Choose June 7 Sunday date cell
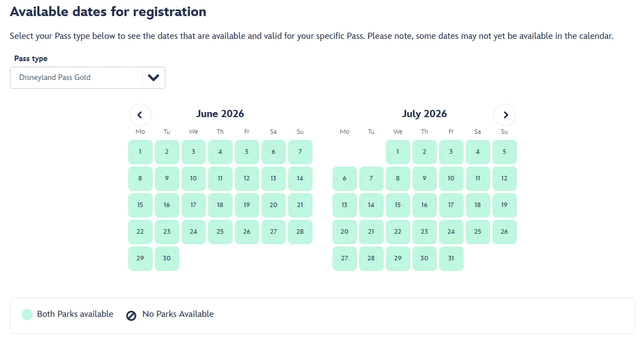 (300, 152)
